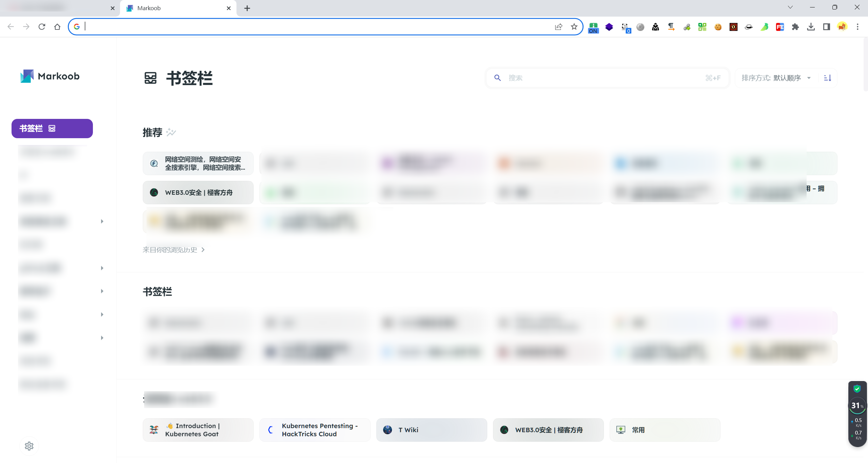868x463 pixels.
Task: Click the sort direction icon
Action: [x=827, y=78]
